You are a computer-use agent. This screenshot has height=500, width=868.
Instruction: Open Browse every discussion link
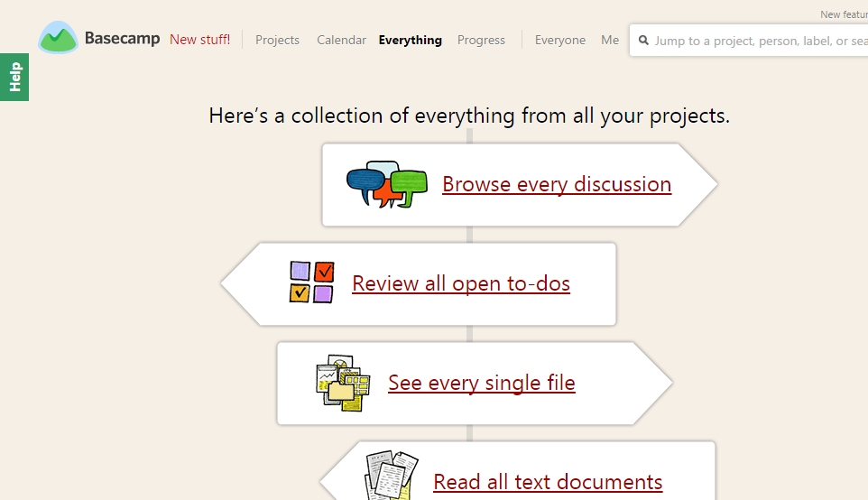coord(557,184)
